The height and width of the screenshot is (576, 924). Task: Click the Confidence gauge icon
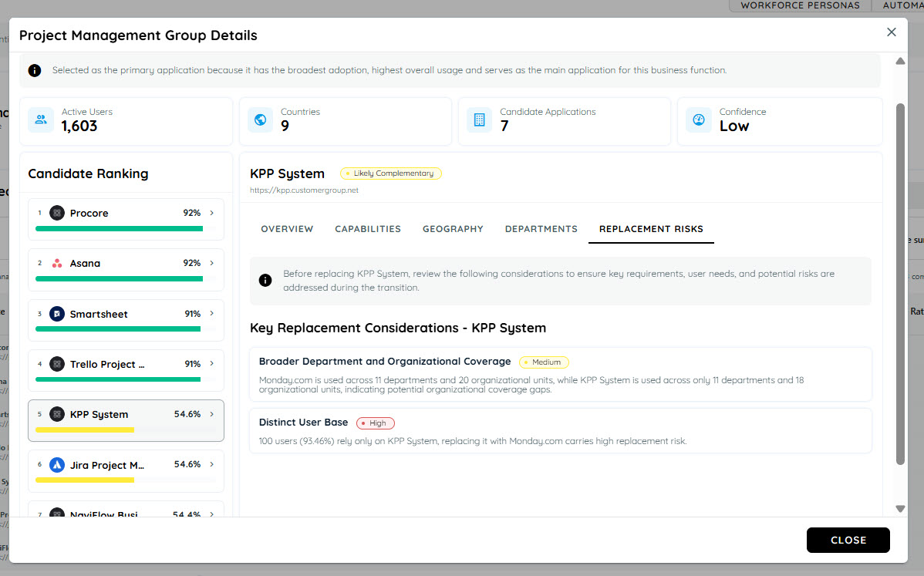point(698,120)
